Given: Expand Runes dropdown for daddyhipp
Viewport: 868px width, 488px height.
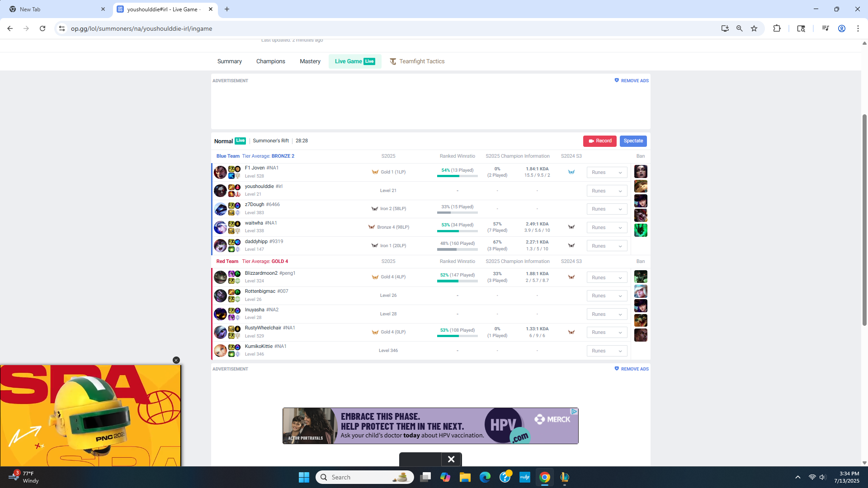Looking at the screenshot, I should click(607, 246).
